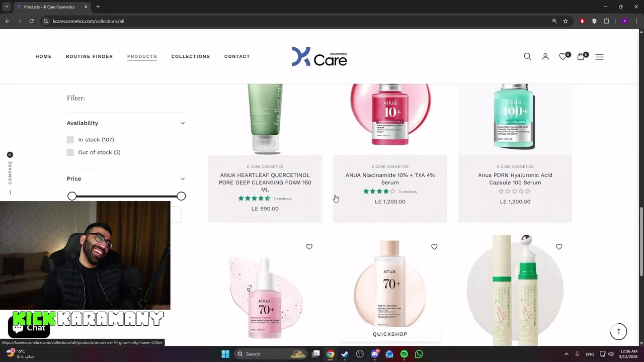Open the wishlist heart icon in header
The width and height of the screenshot is (644, 362).
click(563, 56)
